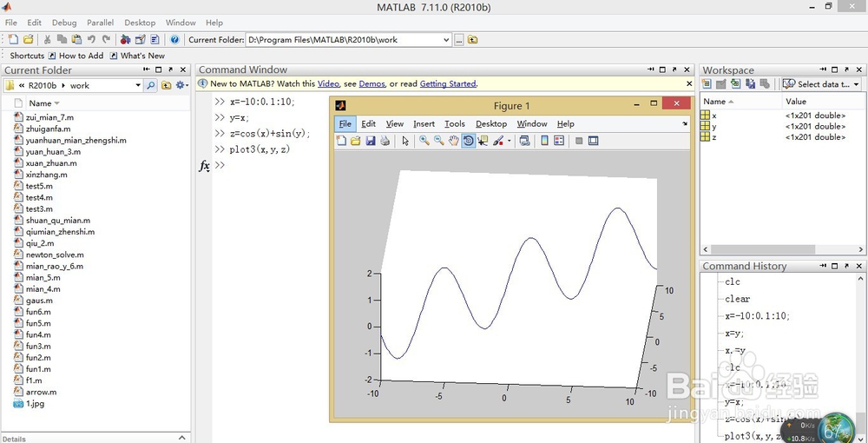Click the Video link in Command Window banner

click(x=328, y=83)
